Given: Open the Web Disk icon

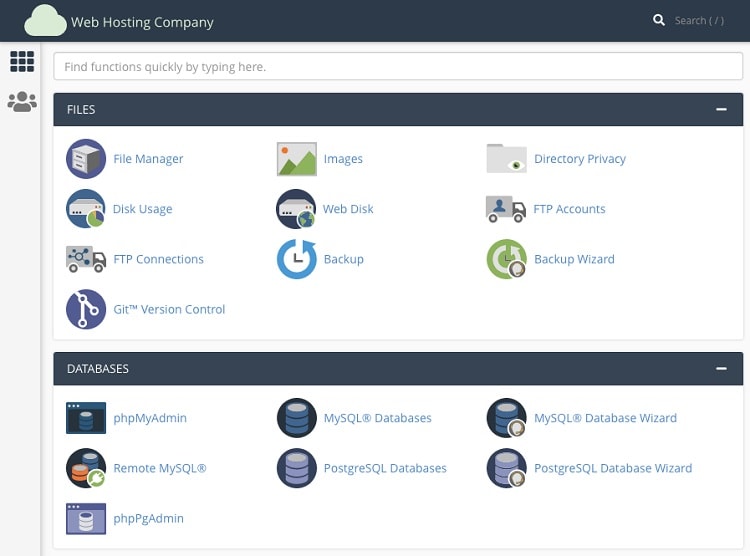Looking at the screenshot, I should [296, 209].
